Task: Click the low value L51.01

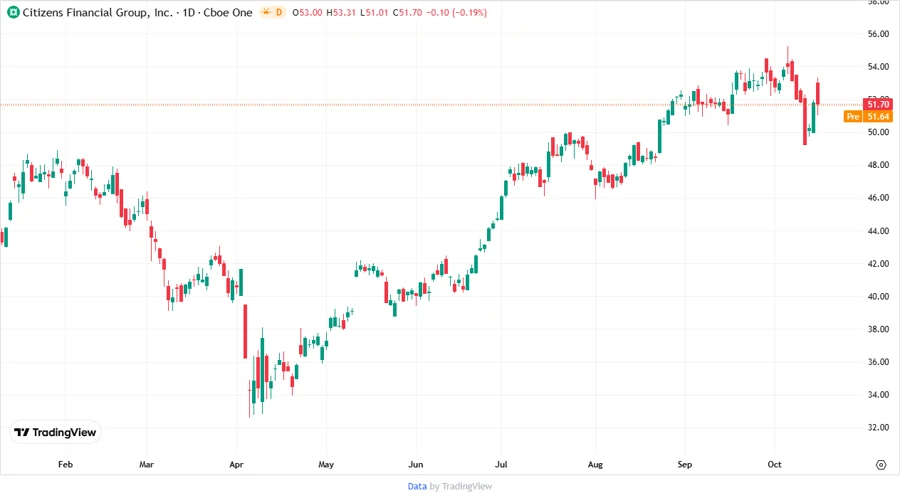Action: coord(374,13)
